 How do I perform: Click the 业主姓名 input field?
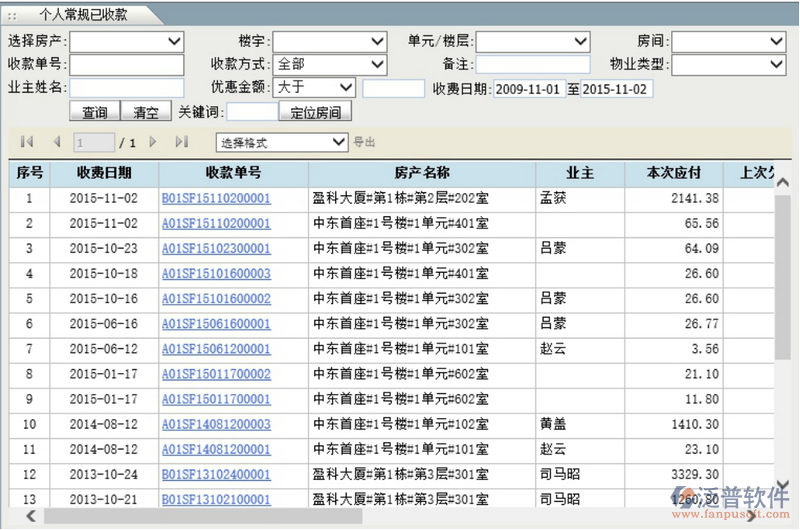point(126,88)
